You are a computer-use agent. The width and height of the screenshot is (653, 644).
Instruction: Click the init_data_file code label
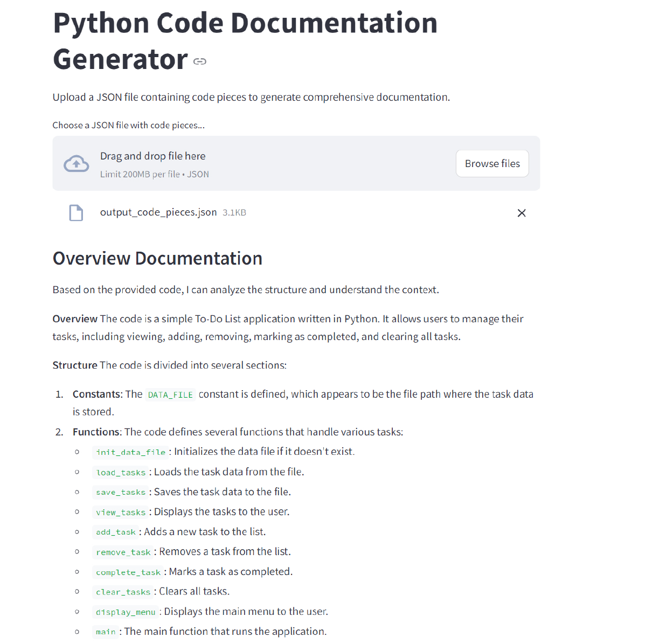[130, 452]
